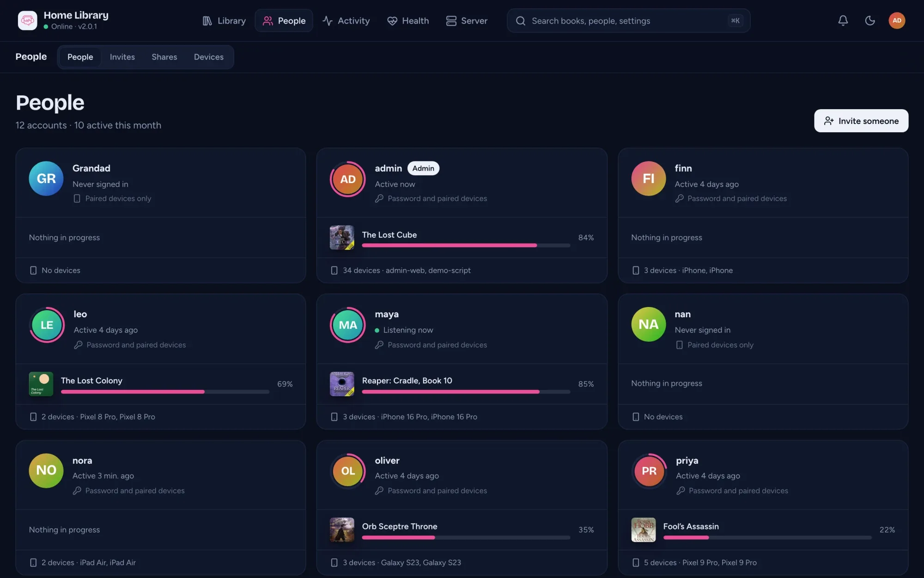Click the admin AD card avatar
The image size is (924, 578).
(348, 179)
